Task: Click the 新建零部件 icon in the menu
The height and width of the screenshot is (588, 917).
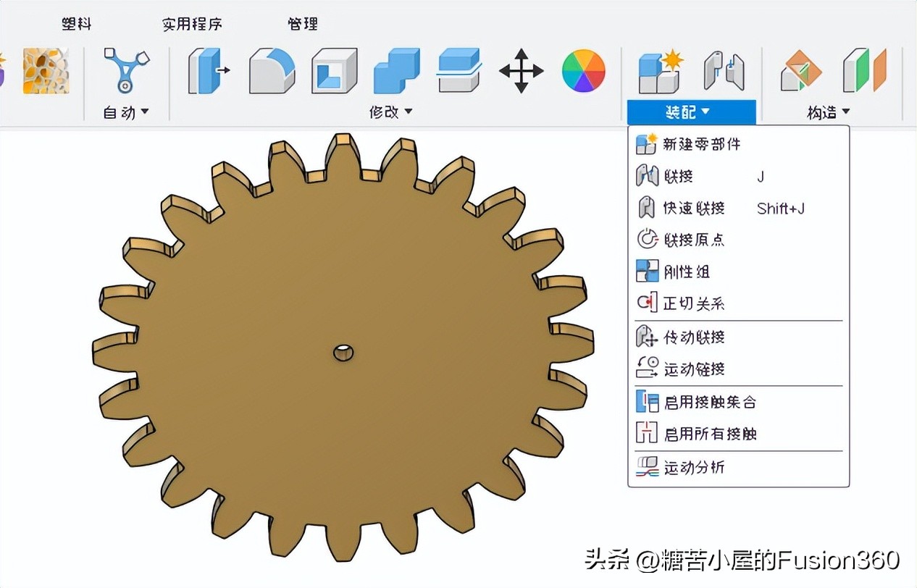Action: coord(647,144)
